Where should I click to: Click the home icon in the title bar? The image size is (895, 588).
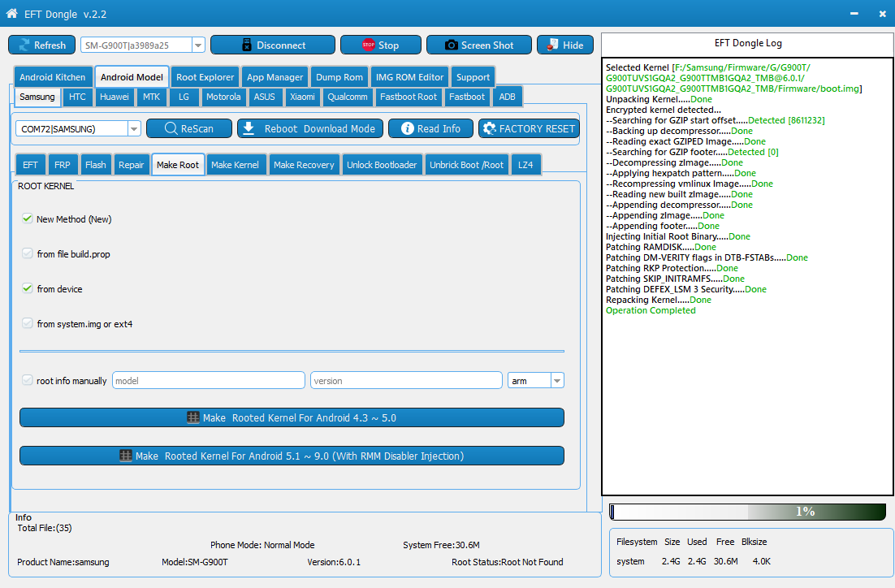(x=11, y=13)
